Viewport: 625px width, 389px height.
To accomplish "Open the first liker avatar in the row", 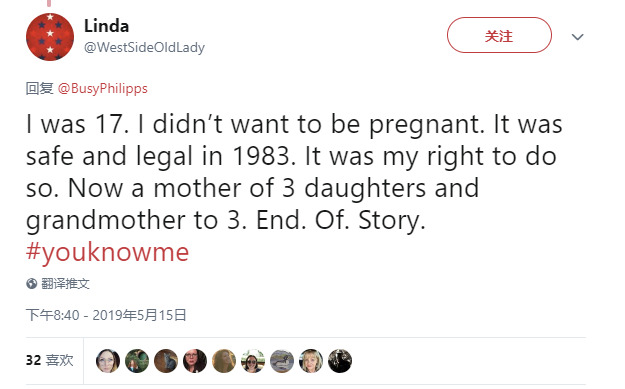I will point(108,361).
